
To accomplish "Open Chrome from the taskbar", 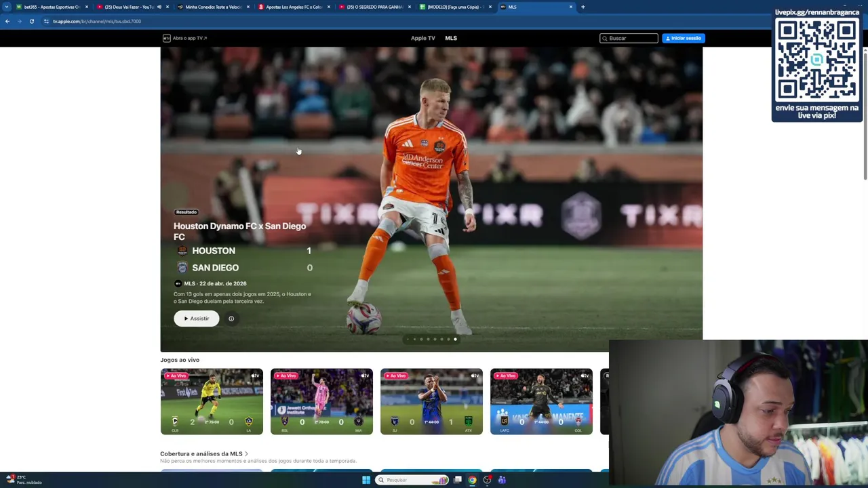I will pyautogui.click(x=473, y=480).
